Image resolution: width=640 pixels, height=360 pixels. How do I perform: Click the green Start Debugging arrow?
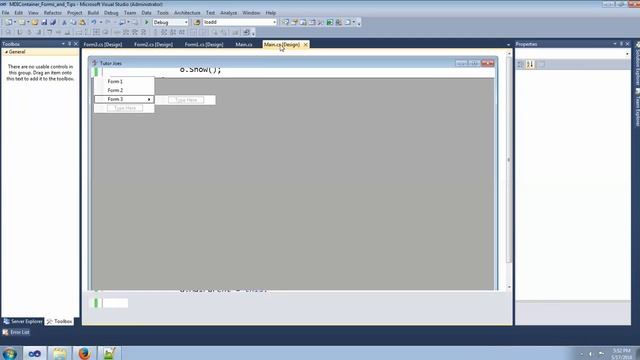pyautogui.click(x=147, y=22)
